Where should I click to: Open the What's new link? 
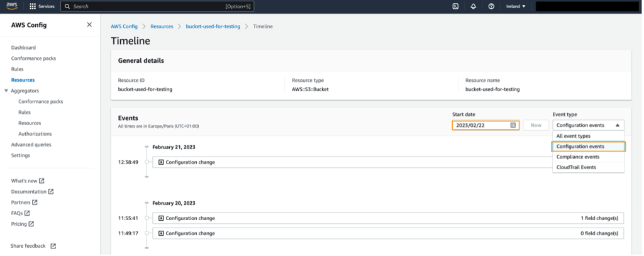click(25, 181)
